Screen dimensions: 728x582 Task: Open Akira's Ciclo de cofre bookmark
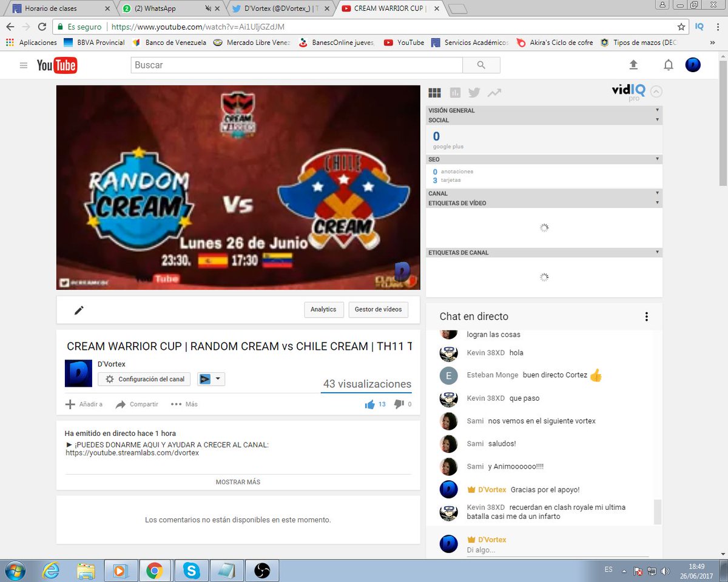pyautogui.click(x=554, y=42)
